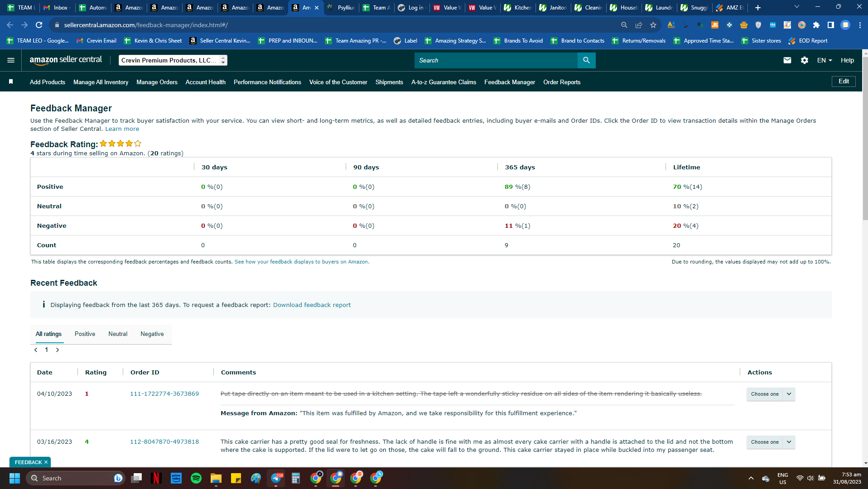Toggle the browser side panel icon
Image resolution: width=868 pixels, height=489 pixels.
tap(831, 25)
